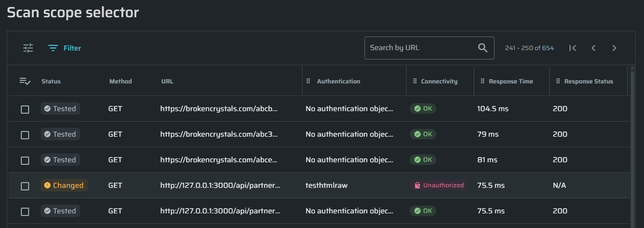The width and height of the screenshot is (644, 228).
Task: Click the Response Status column header
Action: click(589, 81)
